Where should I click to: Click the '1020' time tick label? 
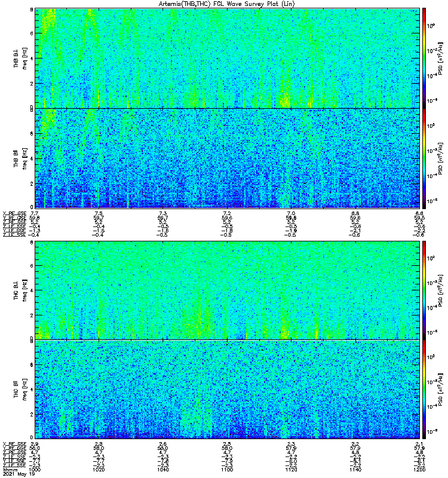click(99, 470)
